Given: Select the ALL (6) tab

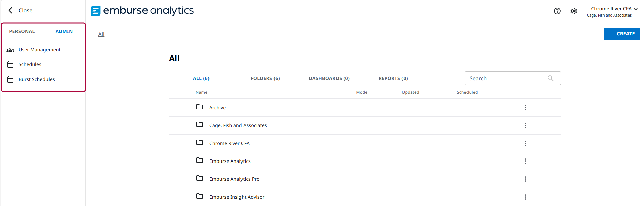Looking at the screenshot, I should point(201,78).
